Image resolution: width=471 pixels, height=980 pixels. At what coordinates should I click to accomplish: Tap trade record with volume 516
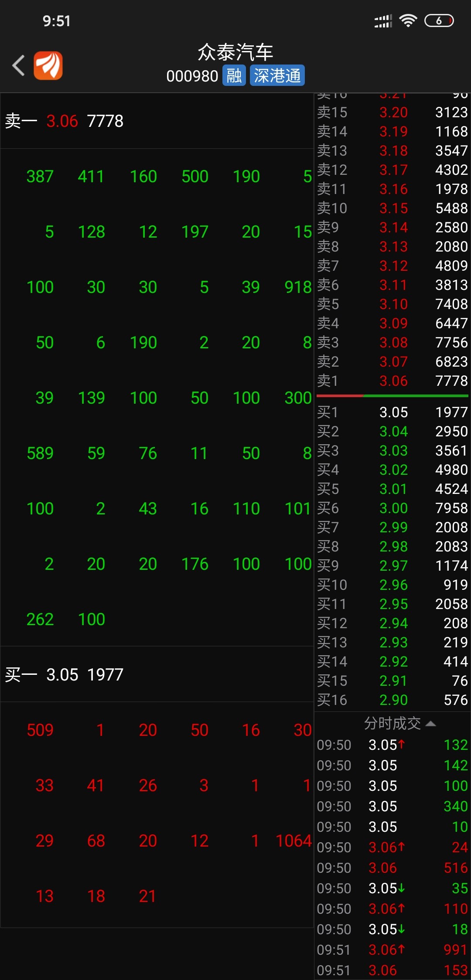392,868
